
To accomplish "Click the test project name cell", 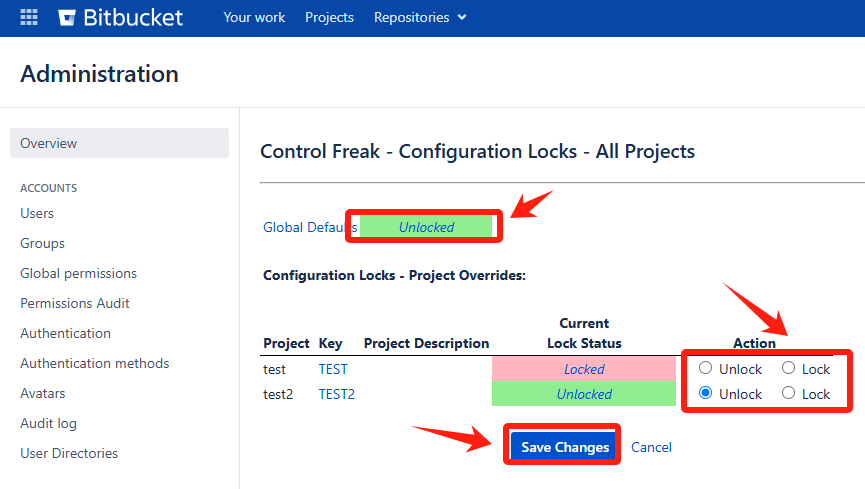I will [x=274, y=369].
